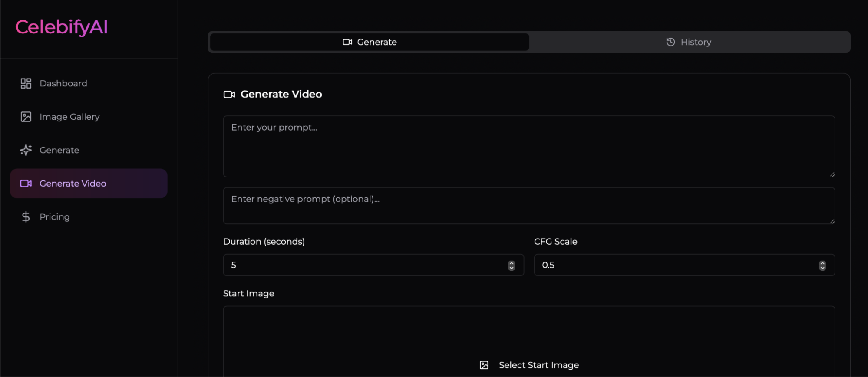Click the image icon beside Select Start Image
The width and height of the screenshot is (868, 377).
(484, 365)
